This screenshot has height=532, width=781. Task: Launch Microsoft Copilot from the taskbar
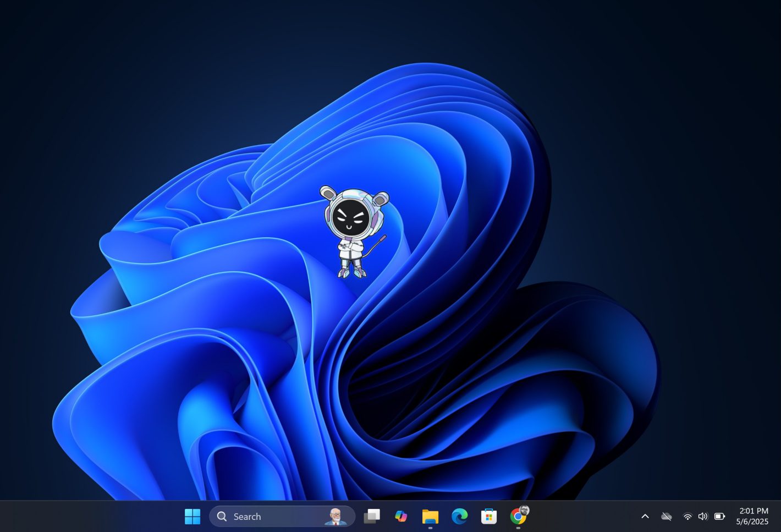point(401,517)
